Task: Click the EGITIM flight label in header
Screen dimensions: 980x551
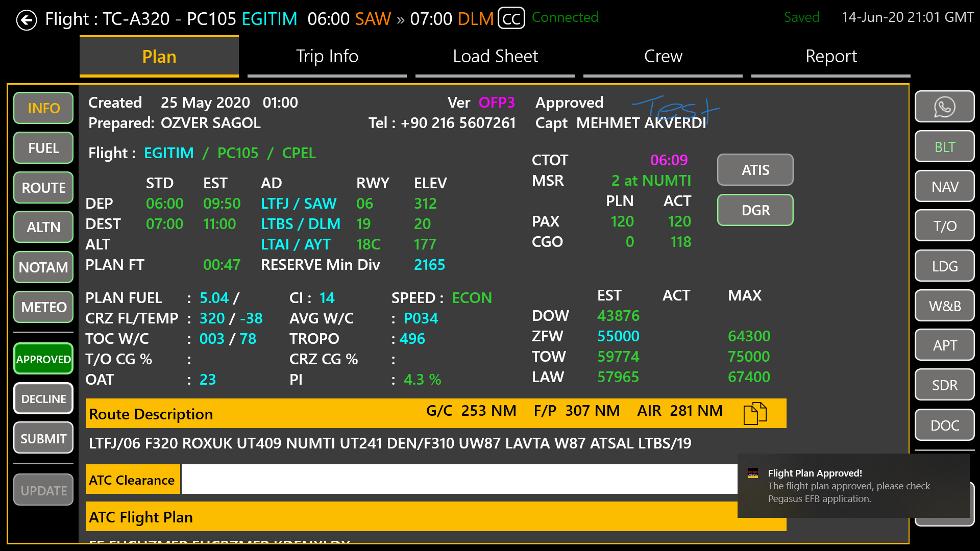Action: click(x=269, y=19)
